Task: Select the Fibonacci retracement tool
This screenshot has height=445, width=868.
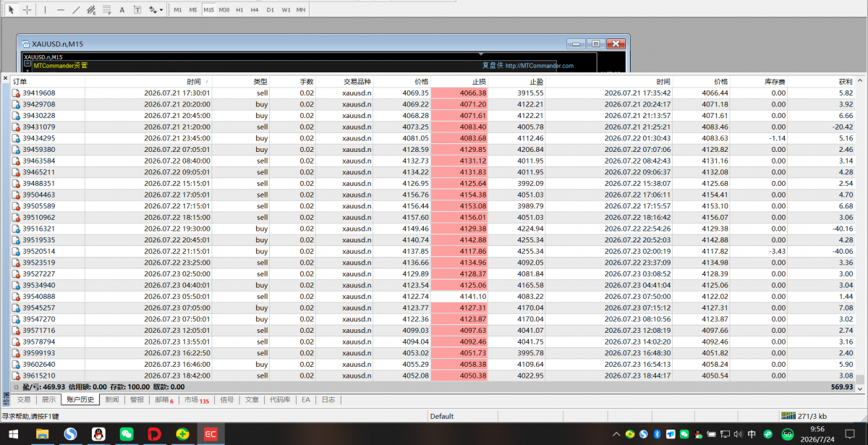Action: click(106, 10)
